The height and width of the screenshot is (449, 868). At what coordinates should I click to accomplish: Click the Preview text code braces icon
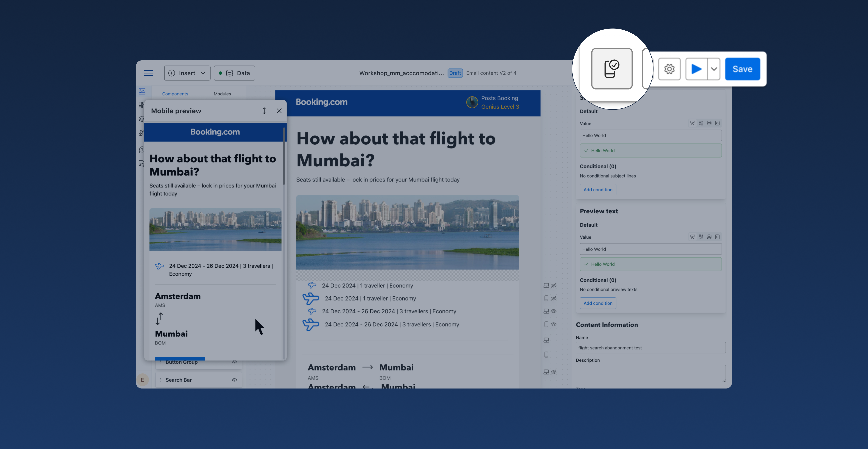pyautogui.click(x=717, y=237)
